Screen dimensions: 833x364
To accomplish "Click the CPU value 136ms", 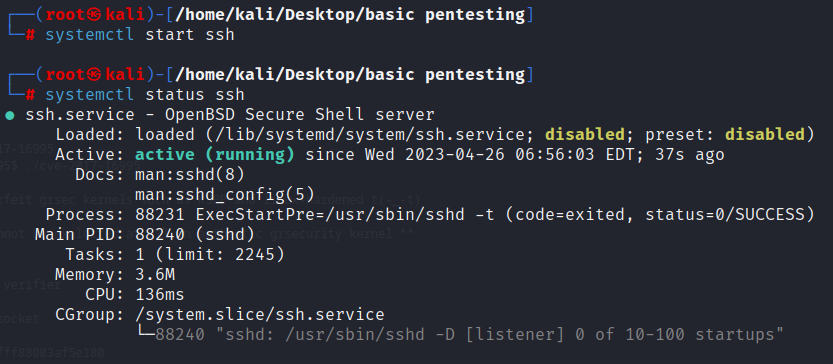I will pos(160,295).
